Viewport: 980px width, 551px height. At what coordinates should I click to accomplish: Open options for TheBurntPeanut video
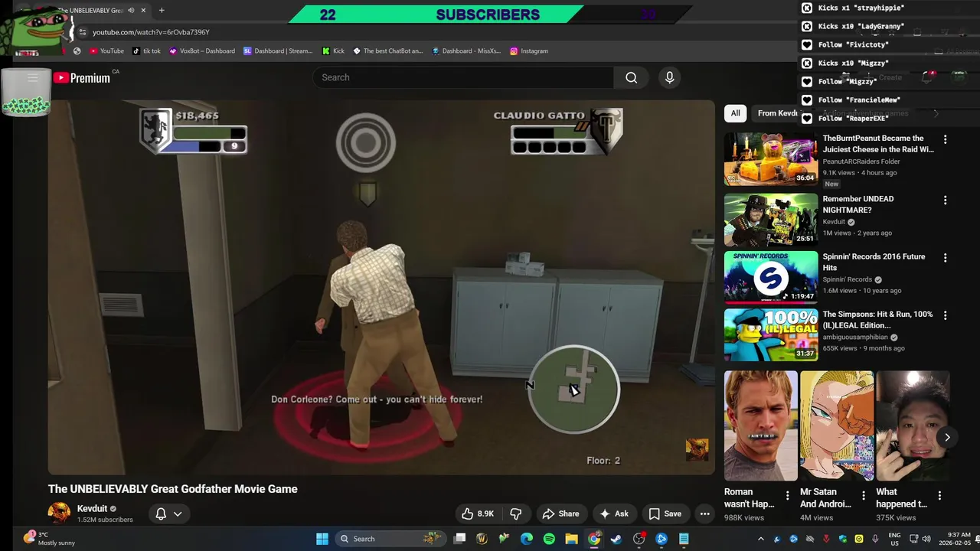pos(945,139)
